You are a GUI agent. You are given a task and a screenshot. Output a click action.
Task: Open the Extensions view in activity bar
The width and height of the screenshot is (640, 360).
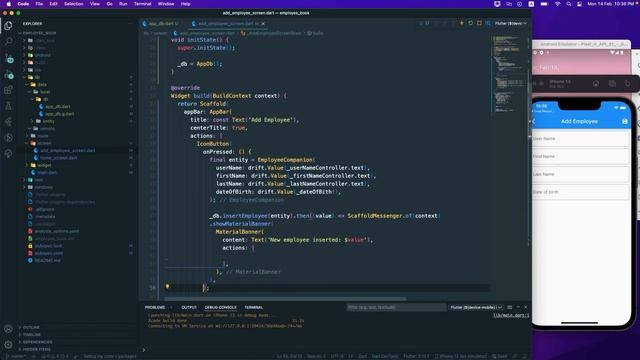coord(8,90)
